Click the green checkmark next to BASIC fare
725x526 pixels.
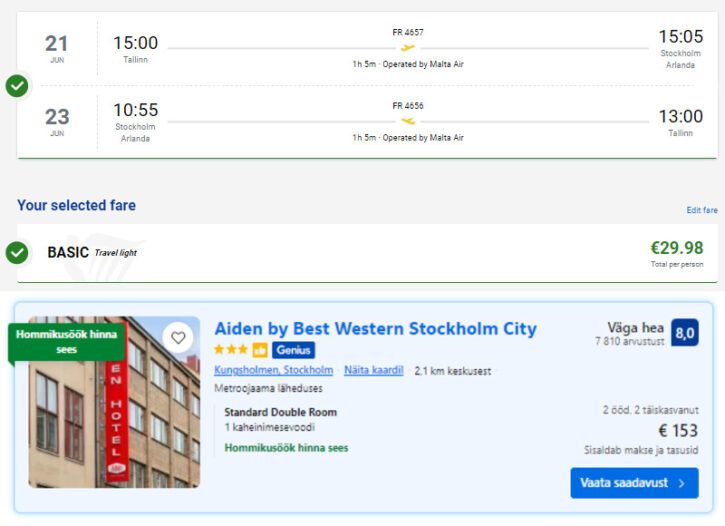(x=17, y=252)
